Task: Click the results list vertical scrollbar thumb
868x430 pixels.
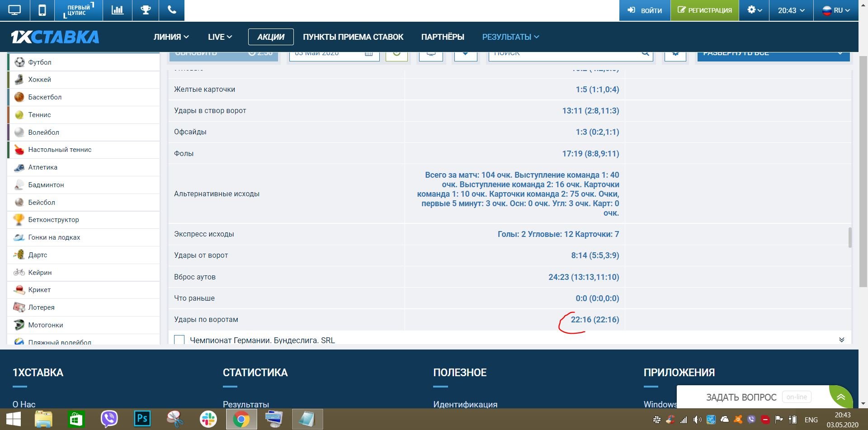Action: pos(850,237)
